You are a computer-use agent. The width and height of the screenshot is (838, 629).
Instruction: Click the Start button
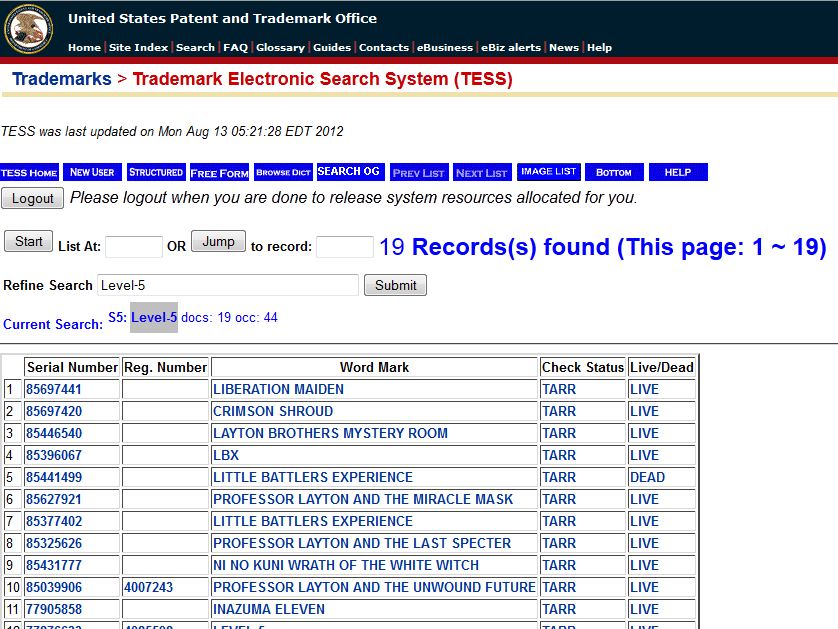(28, 242)
